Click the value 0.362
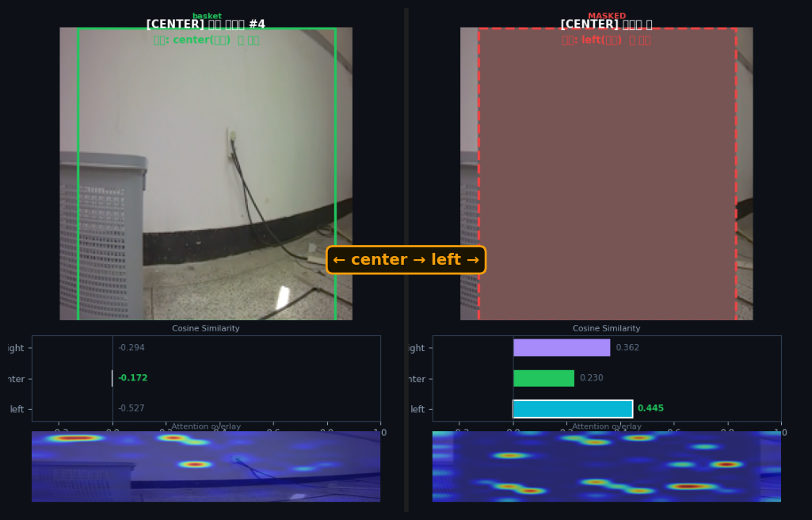The width and height of the screenshot is (812, 520). [x=627, y=347]
